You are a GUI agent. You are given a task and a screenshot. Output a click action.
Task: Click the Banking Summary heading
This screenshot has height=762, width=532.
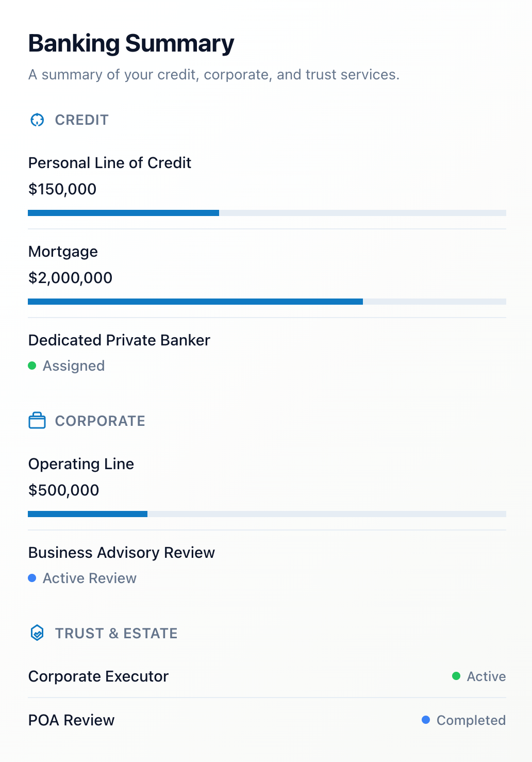(131, 43)
